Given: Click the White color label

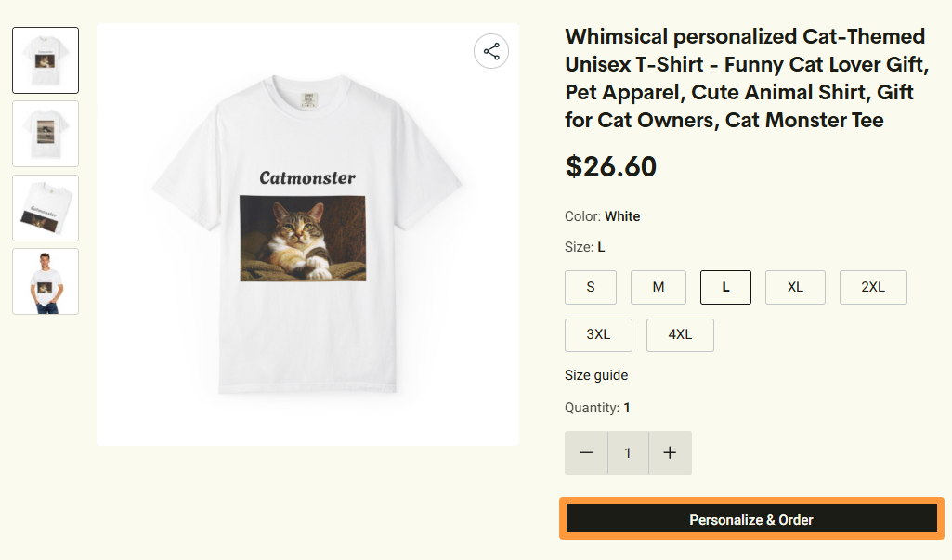Looking at the screenshot, I should pos(622,215).
